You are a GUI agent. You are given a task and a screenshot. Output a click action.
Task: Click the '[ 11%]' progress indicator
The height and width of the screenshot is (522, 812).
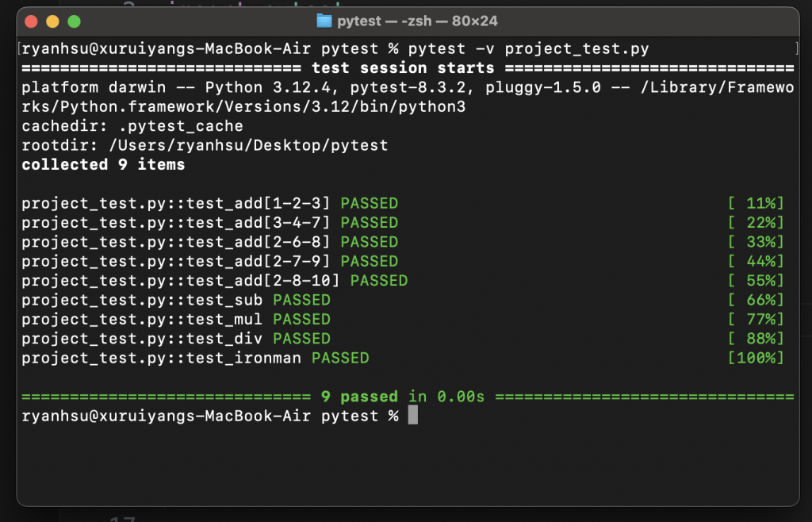coord(756,203)
